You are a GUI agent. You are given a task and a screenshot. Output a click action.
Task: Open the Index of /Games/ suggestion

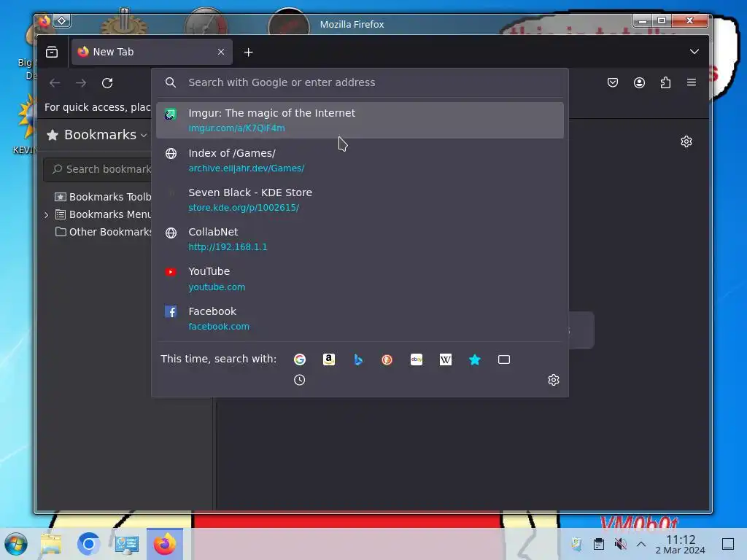click(x=360, y=160)
